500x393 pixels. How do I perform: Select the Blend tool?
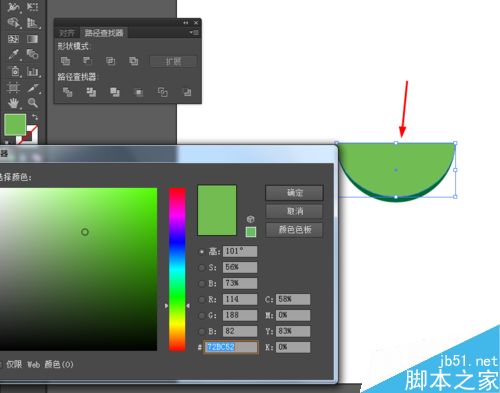[x=32, y=54]
